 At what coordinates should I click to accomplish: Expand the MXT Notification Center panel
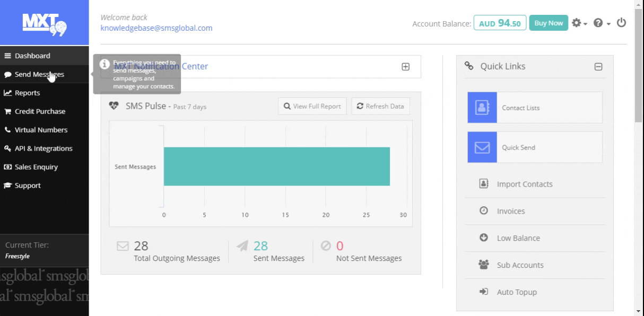coord(405,67)
